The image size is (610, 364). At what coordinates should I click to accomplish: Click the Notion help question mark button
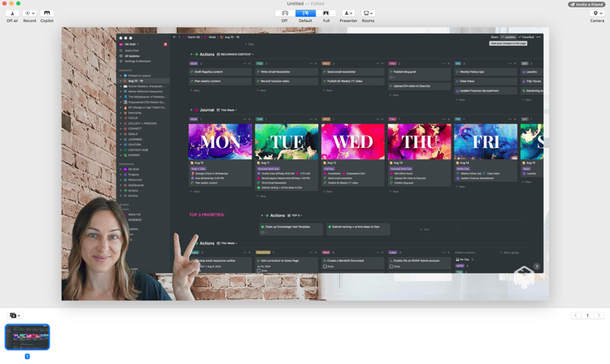tap(537, 267)
